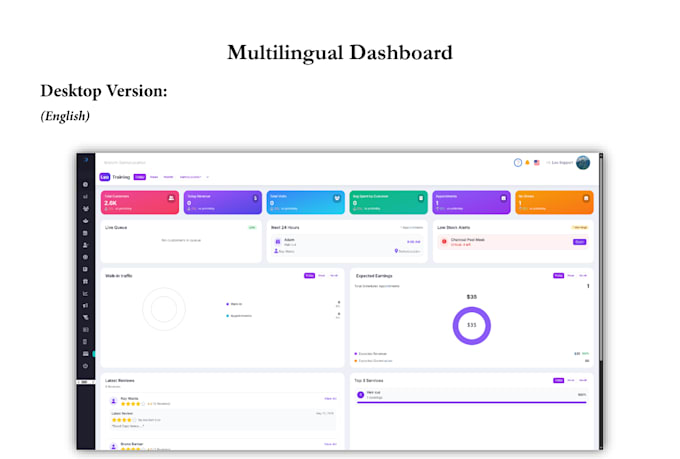Select Month in the Expected Earnings panel
Viewport: 680px width, 459px height.
click(x=583, y=275)
